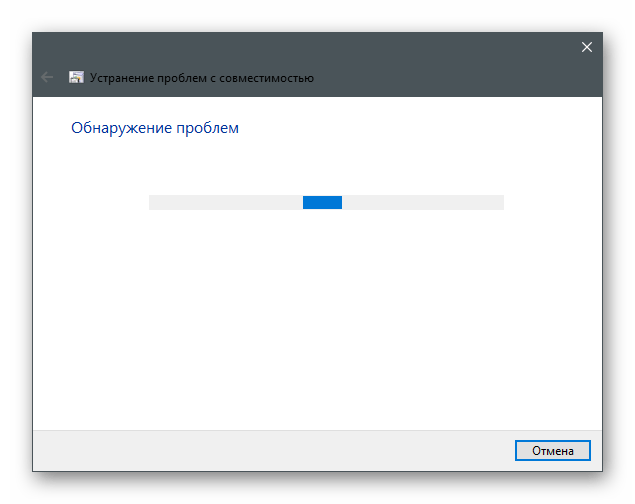The image size is (635, 504).
Task: Click the compatibility troubleshooter icon
Action: [76, 77]
